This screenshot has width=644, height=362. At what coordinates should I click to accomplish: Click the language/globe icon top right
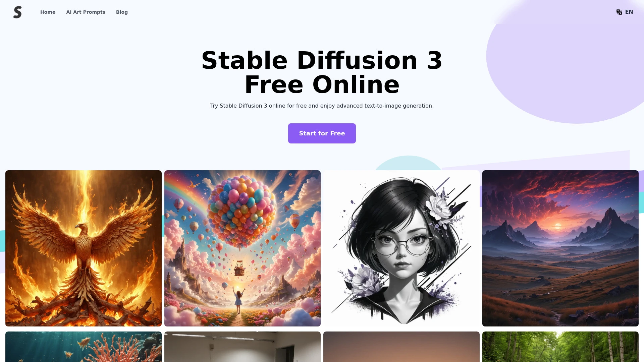619,12
